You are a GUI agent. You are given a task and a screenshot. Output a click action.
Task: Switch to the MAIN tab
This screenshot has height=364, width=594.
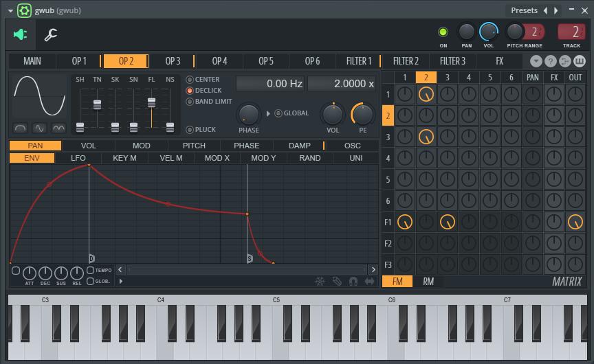[32, 61]
